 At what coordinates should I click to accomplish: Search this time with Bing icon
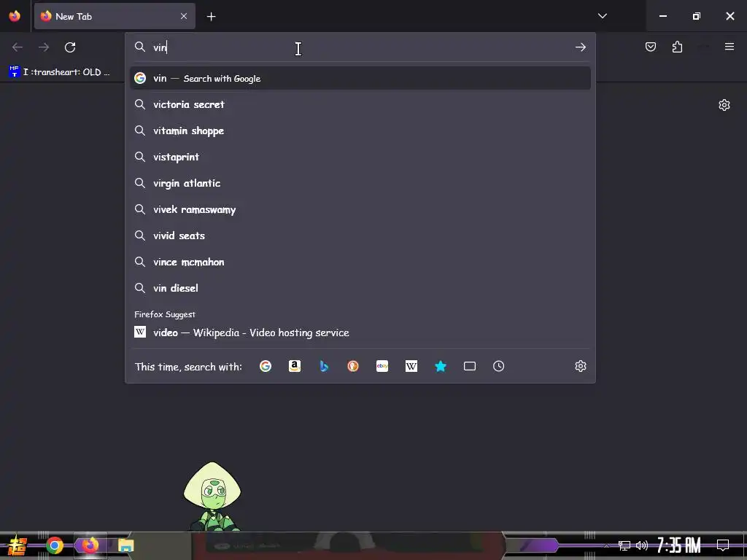(x=324, y=366)
